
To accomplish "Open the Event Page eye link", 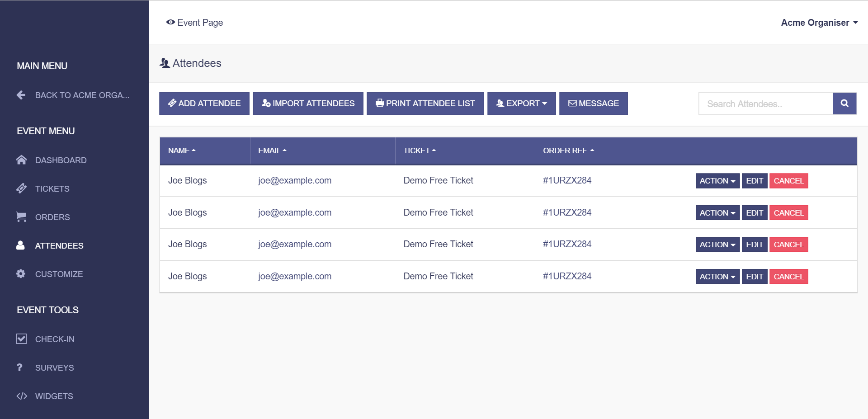I will pyautogui.click(x=195, y=23).
